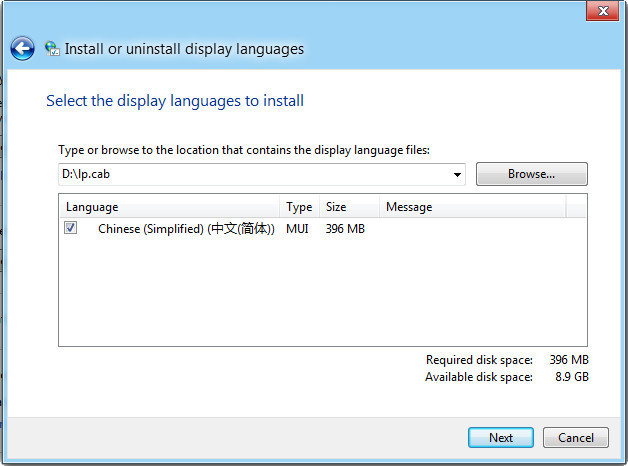This screenshot has width=628, height=466.
Task: Click the 'Select the display languages to install' heading
Action: click(x=175, y=100)
